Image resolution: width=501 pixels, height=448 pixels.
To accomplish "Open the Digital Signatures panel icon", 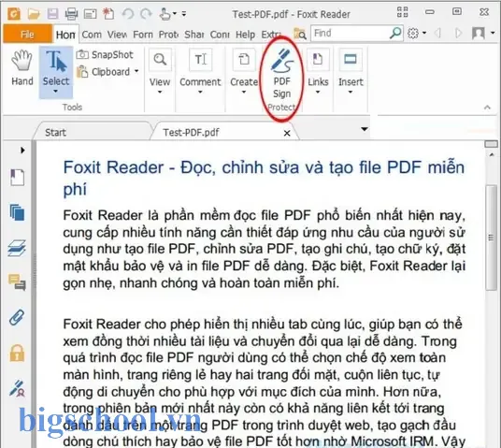I will 17,388.
